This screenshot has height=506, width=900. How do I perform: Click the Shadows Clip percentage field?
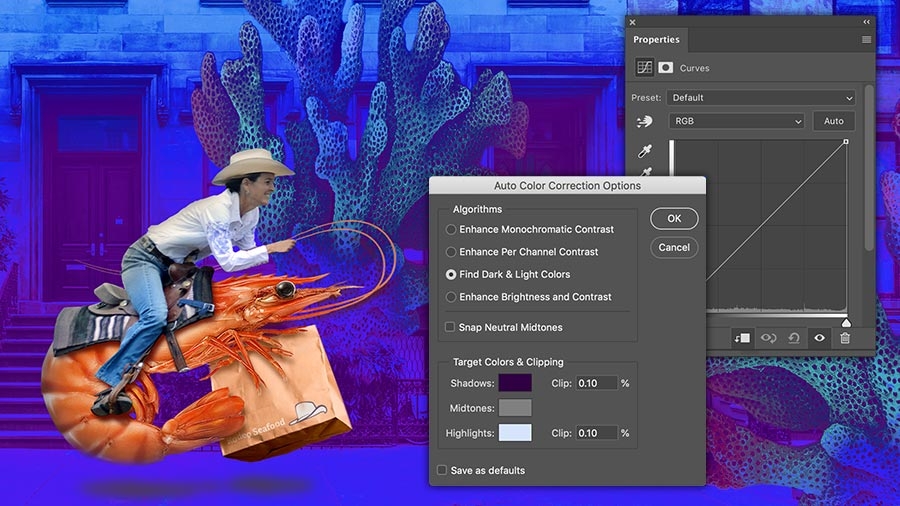pos(596,383)
